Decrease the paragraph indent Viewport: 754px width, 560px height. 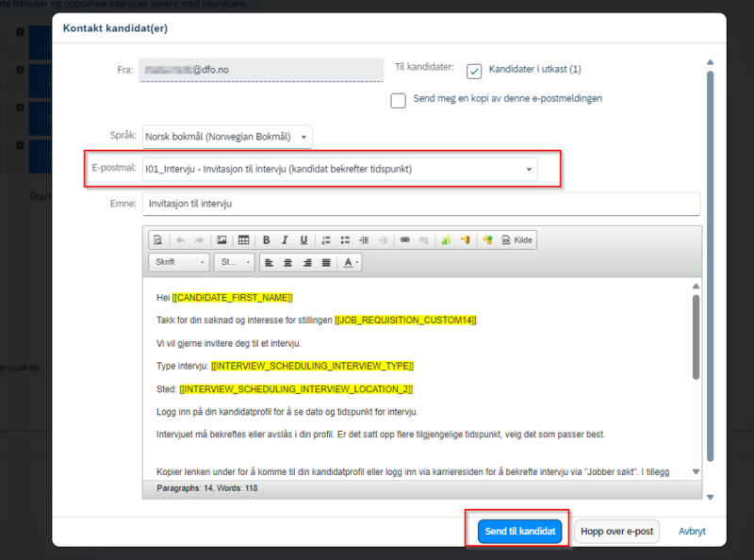[x=383, y=240]
